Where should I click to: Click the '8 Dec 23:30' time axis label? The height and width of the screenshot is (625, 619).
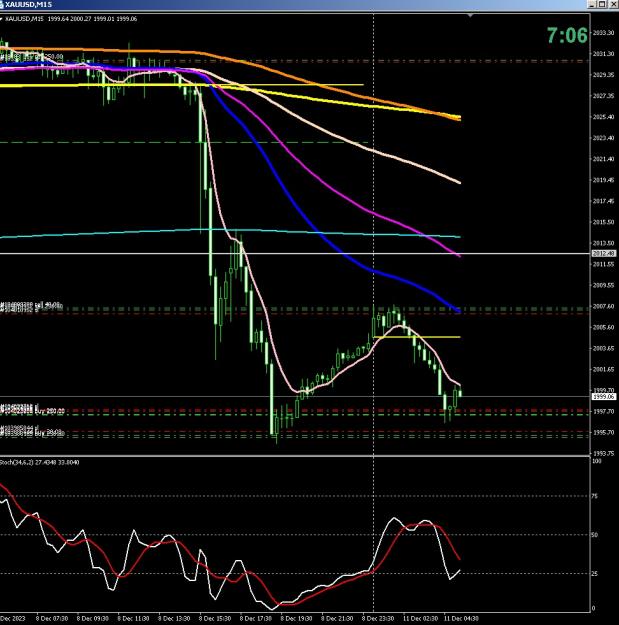(x=378, y=619)
